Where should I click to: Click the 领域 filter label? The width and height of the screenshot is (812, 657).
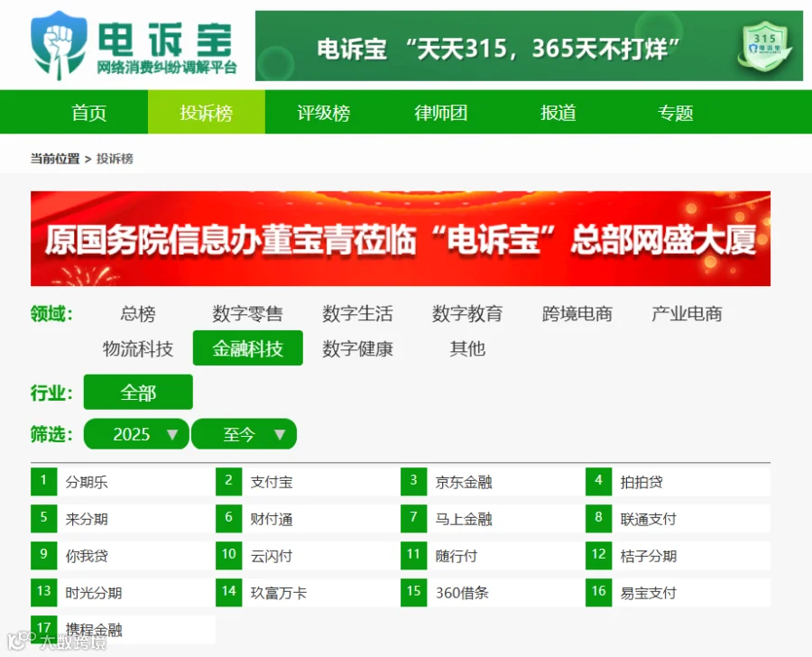tap(51, 314)
